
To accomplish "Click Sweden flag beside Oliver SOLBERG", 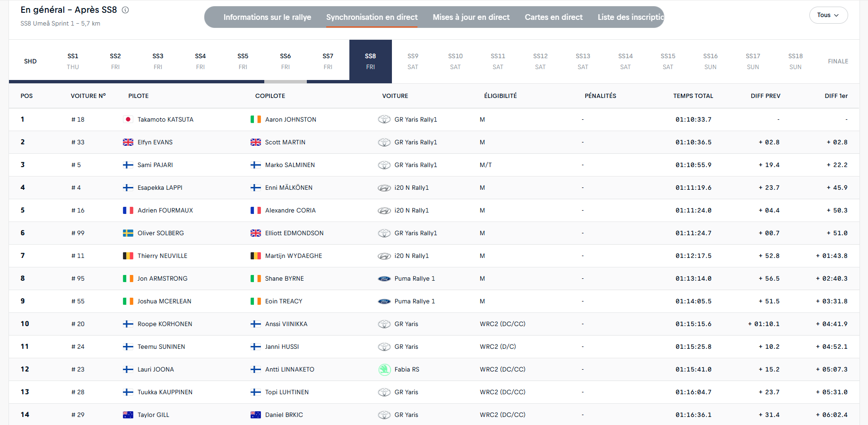I will pyautogui.click(x=128, y=233).
